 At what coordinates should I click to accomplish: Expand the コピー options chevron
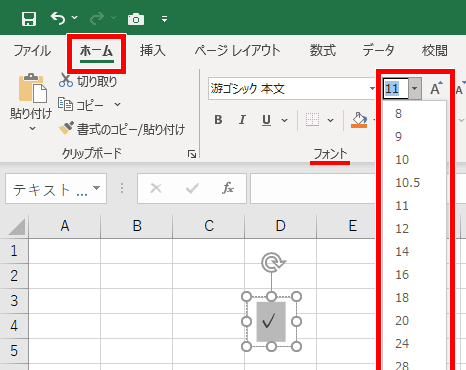coord(117,105)
